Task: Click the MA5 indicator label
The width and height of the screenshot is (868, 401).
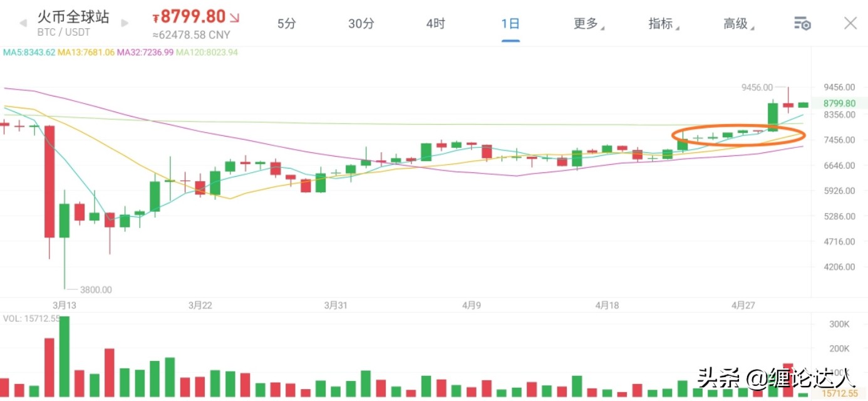Action: 29,53
